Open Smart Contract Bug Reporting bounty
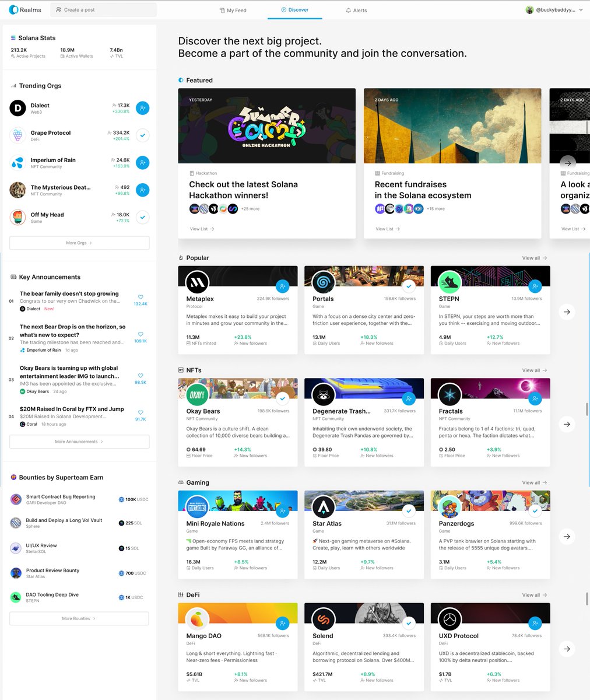The width and height of the screenshot is (590, 700). click(79, 499)
